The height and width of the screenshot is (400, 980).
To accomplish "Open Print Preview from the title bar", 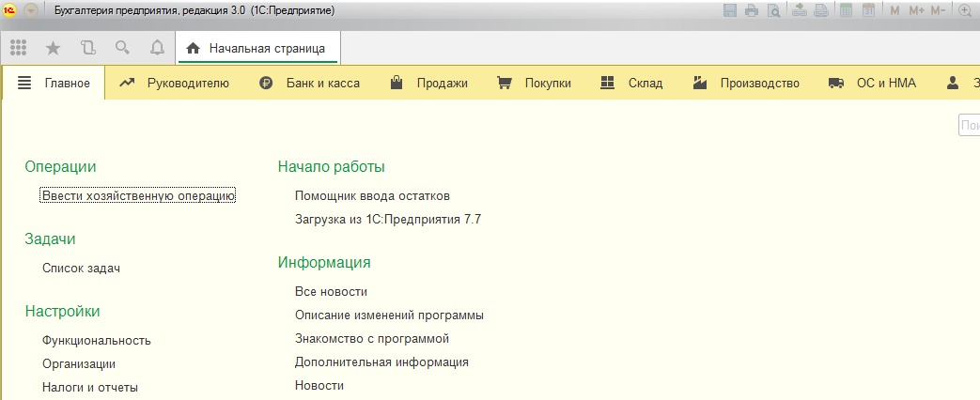I will [x=773, y=10].
